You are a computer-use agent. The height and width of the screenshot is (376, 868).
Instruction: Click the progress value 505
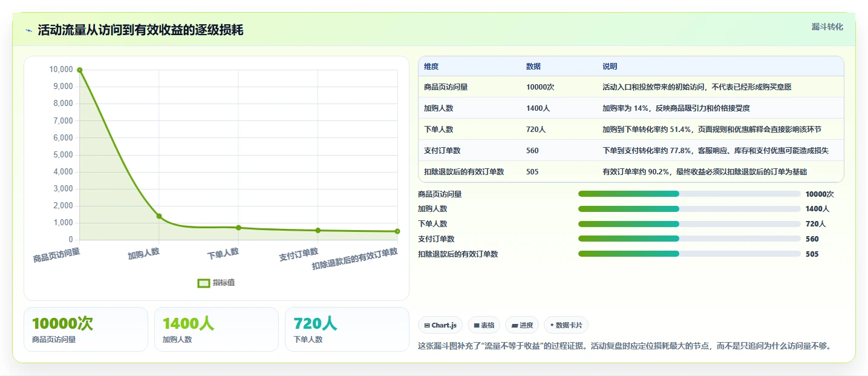click(x=812, y=254)
